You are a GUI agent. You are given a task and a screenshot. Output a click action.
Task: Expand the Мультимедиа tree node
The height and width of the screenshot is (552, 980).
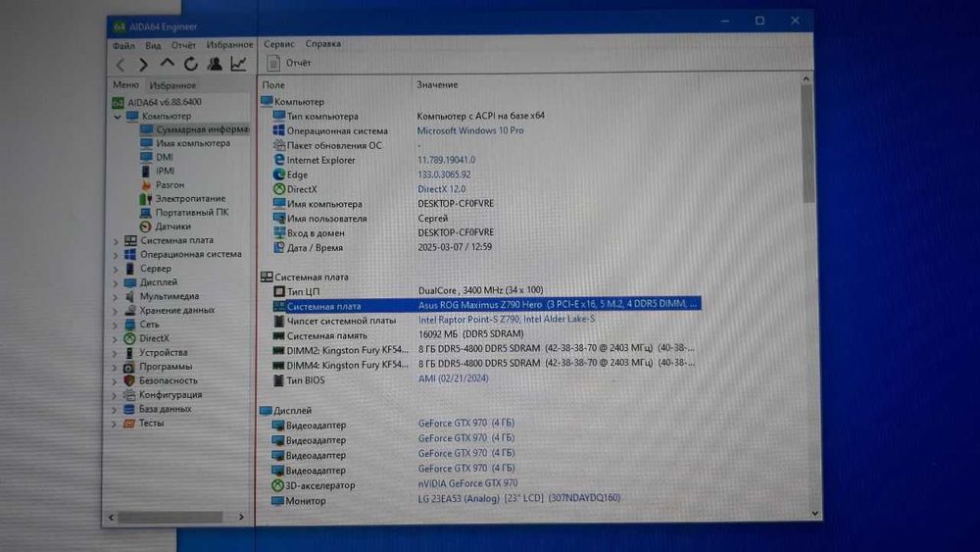coord(116,297)
